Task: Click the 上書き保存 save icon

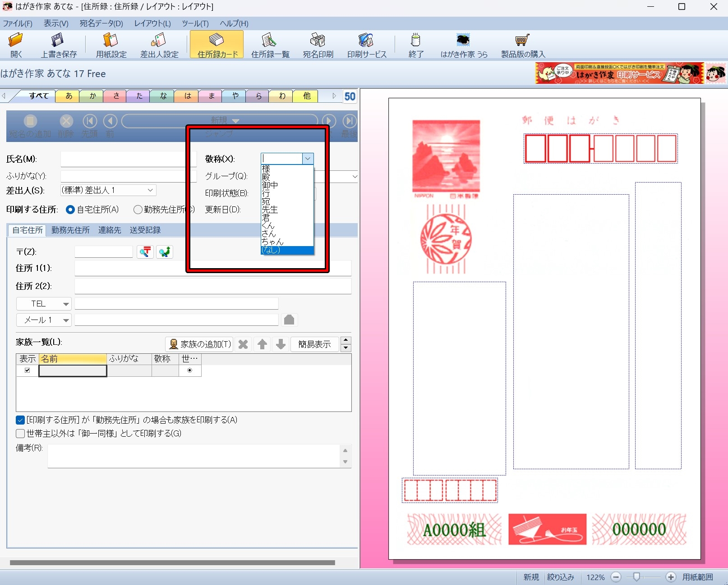Action: click(59, 45)
